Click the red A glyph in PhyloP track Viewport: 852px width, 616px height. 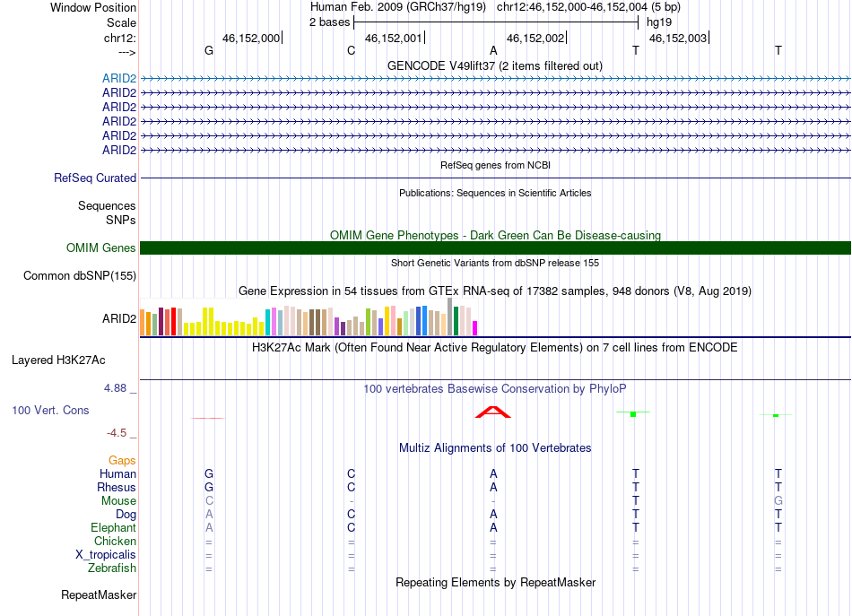(493, 412)
